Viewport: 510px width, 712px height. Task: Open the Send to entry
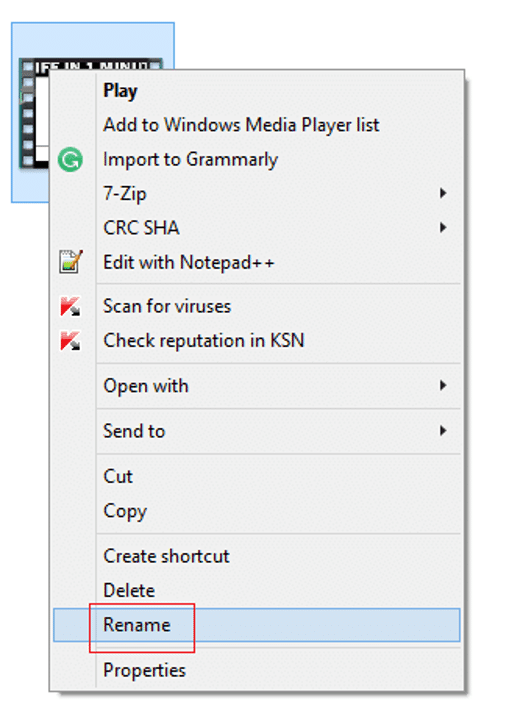[x=257, y=431]
